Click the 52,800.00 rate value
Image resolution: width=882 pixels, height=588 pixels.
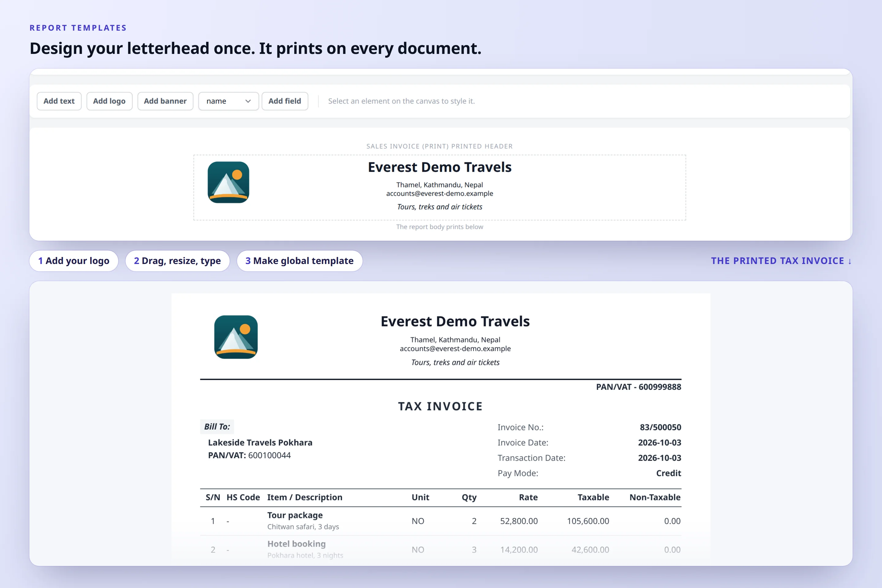coord(519,521)
